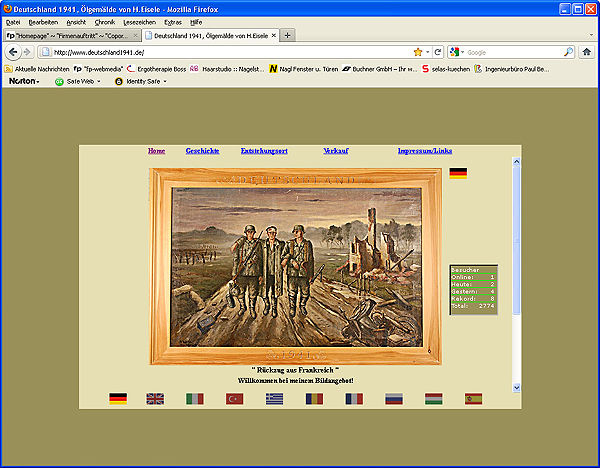Select the British flag language icon

(x=155, y=398)
